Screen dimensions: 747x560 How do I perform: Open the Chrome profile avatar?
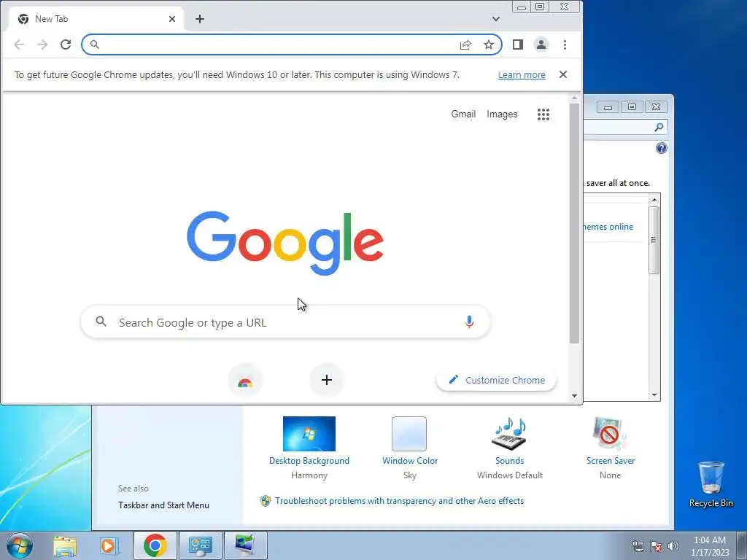541,44
